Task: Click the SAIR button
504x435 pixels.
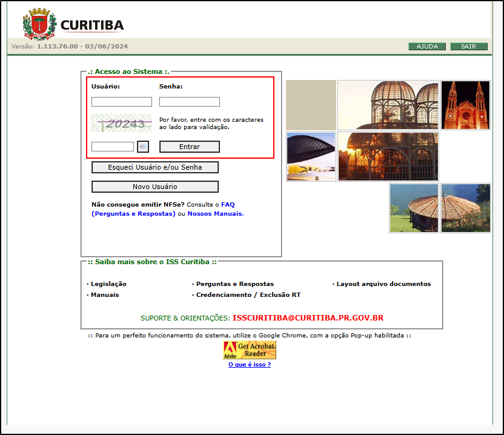Action: (x=469, y=46)
